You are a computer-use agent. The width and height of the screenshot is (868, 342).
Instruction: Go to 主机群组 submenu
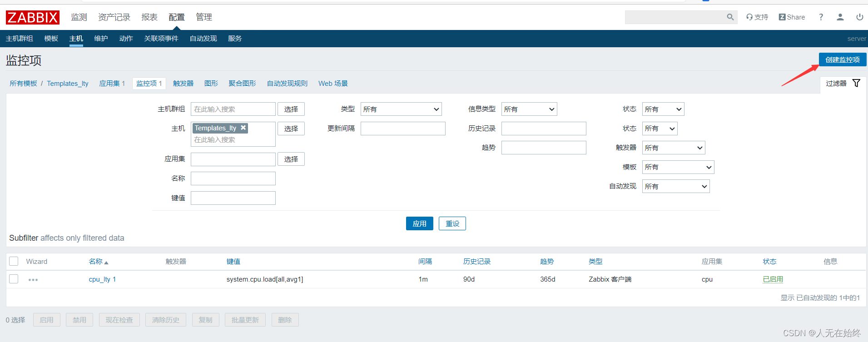tap(20, 39)
